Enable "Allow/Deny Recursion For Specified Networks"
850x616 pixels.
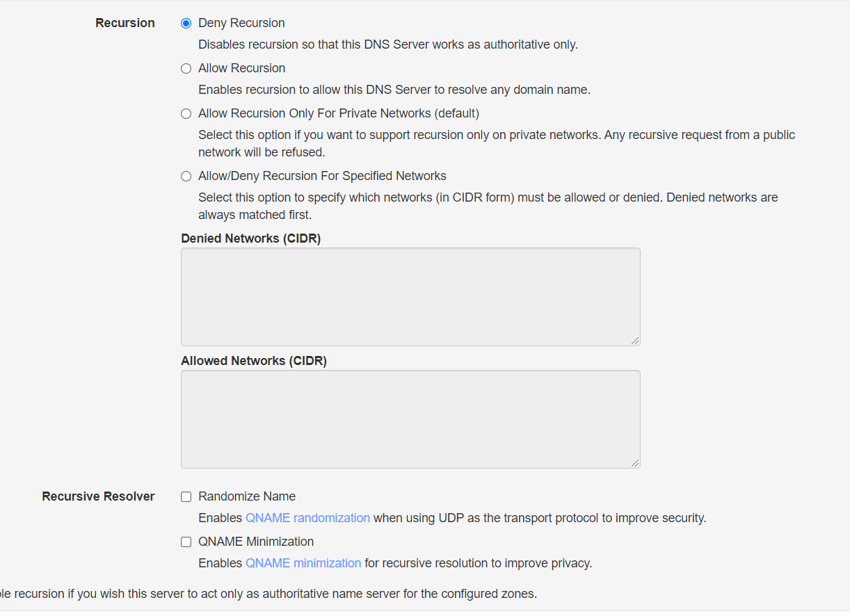coord(186,176)
